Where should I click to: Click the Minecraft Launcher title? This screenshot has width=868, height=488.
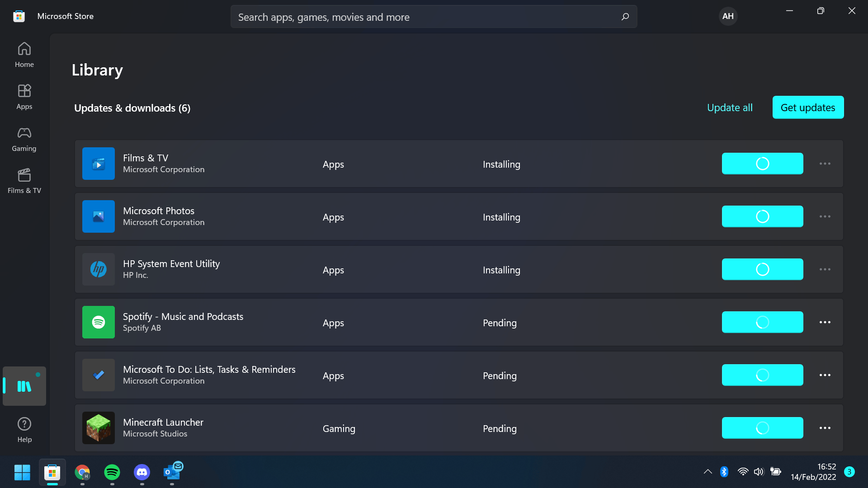coord(163,422)
